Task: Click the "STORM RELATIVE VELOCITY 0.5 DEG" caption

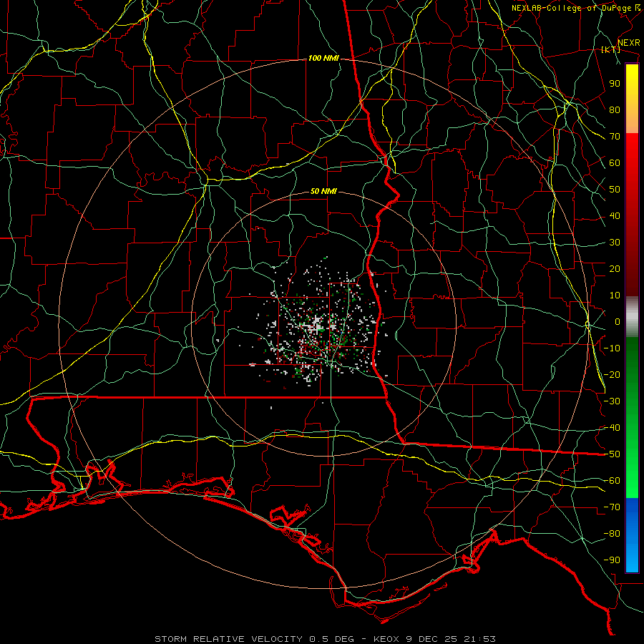Action: (254, 639)
